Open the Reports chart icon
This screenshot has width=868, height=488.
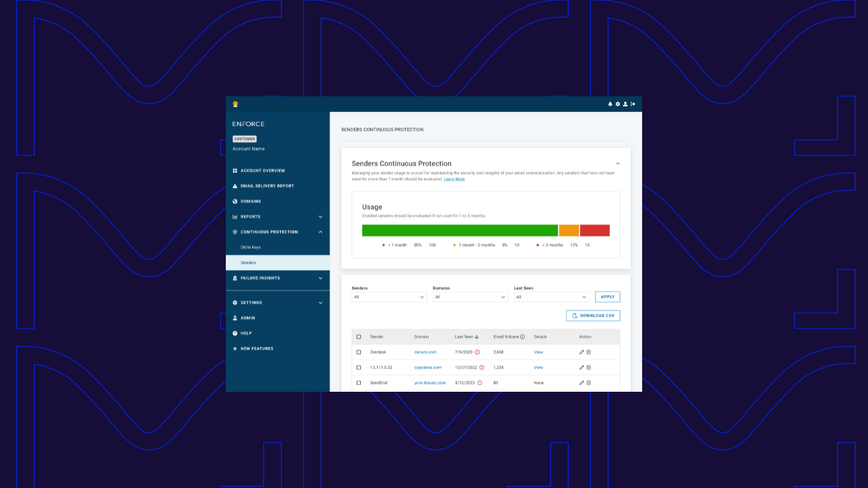(x=235, y=216)
